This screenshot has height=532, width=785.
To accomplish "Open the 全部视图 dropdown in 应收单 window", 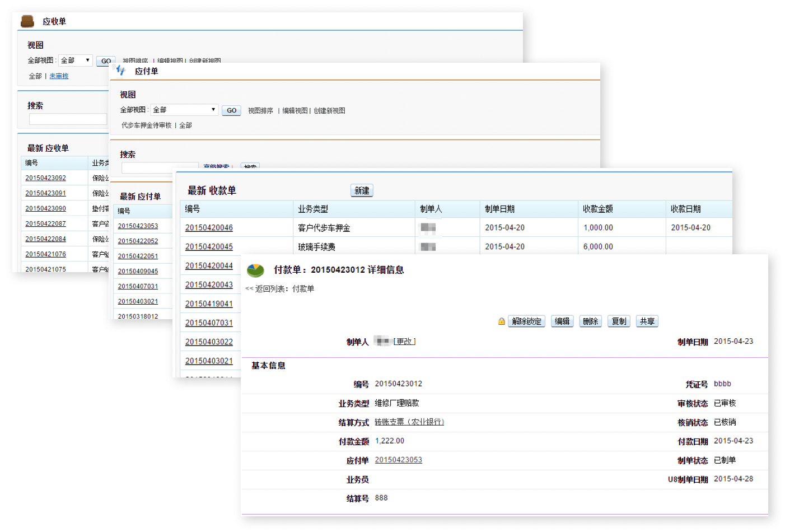I will click(x=75, y=60).
